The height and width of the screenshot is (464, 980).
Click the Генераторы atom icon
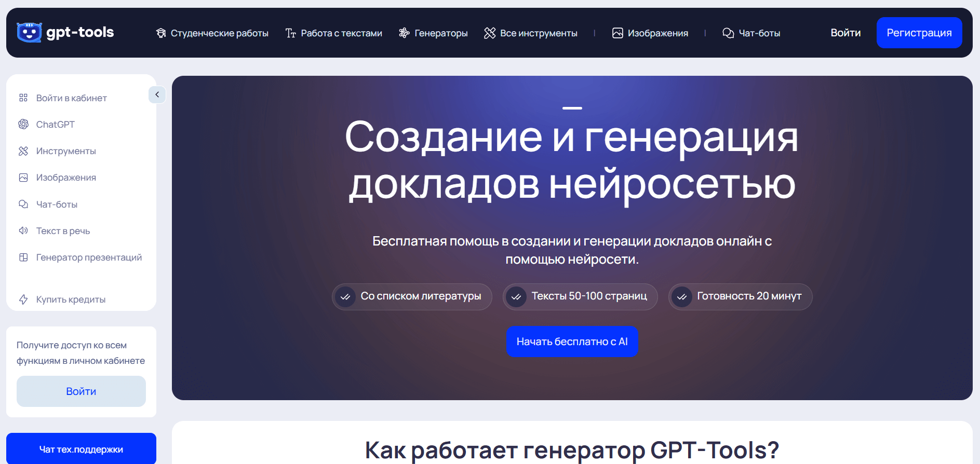click(x=404, y=33)
